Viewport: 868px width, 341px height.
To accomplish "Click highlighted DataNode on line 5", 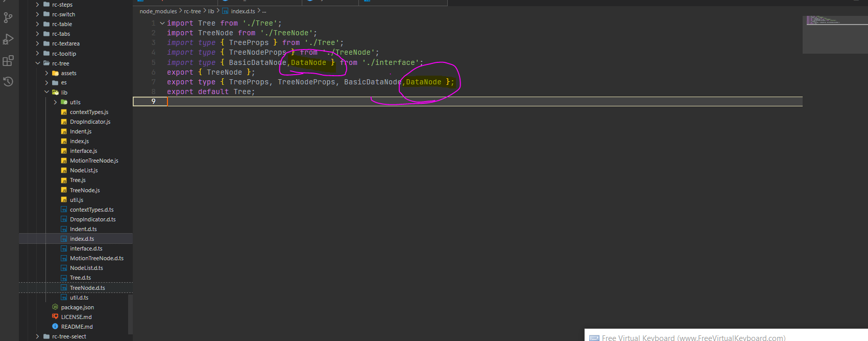I will pyautogui.click(x=308, y=62).
